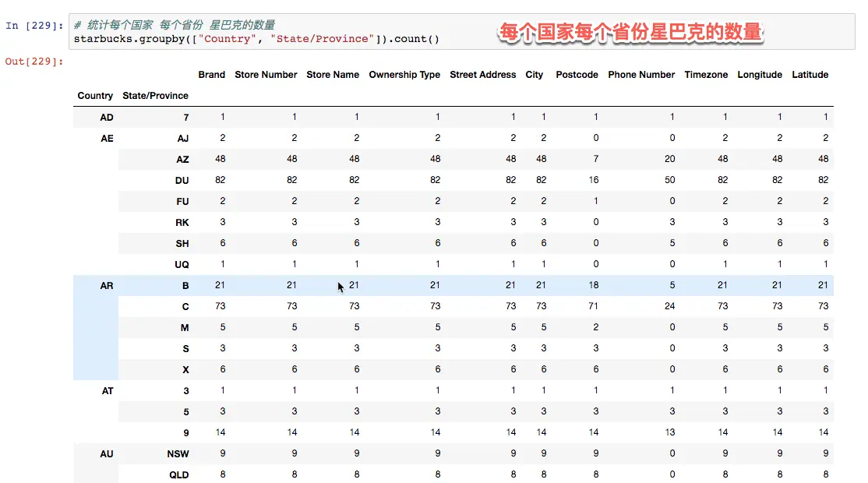Click Latitude value 48 in AZ row

pyautogui.click(x=823, y=159)
